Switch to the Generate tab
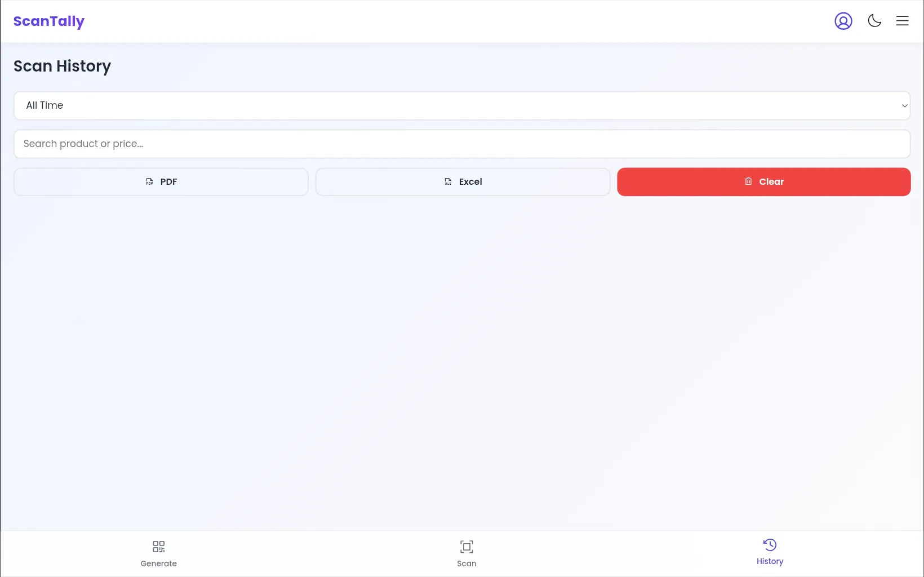 click(158, 554)
